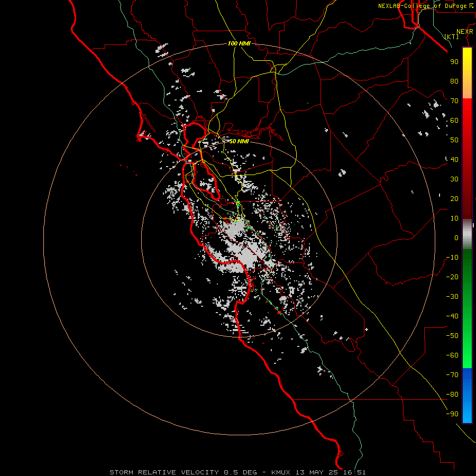The width and height of the screenshot is (476, 476).
Task: Click the 0 value on the velocity scale
Action: point(456,237)
